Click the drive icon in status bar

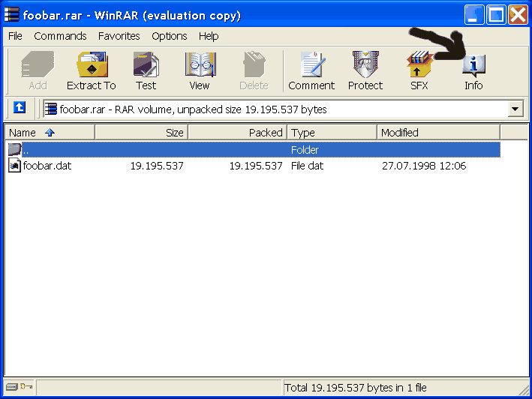12,387
